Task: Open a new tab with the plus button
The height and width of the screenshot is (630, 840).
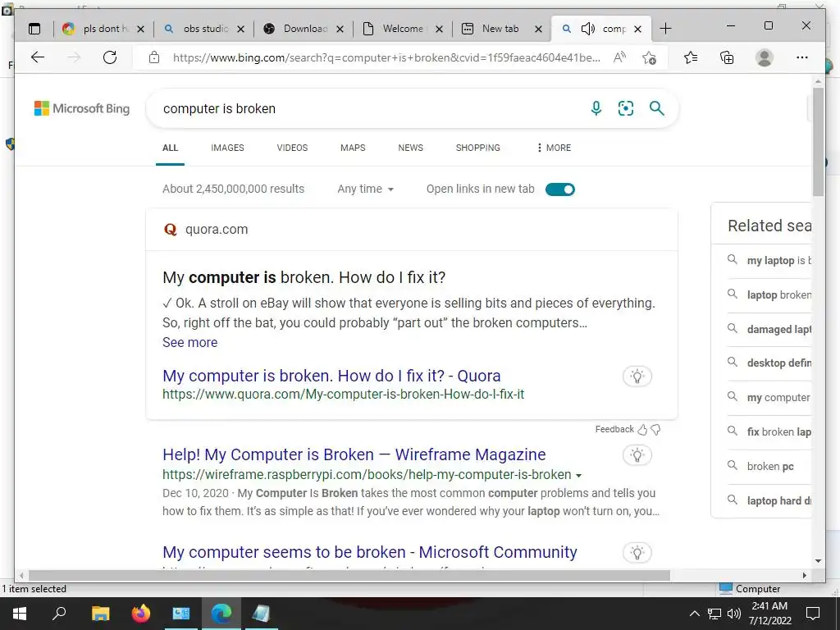Action: pyautogui.click(x=665, y=29)
